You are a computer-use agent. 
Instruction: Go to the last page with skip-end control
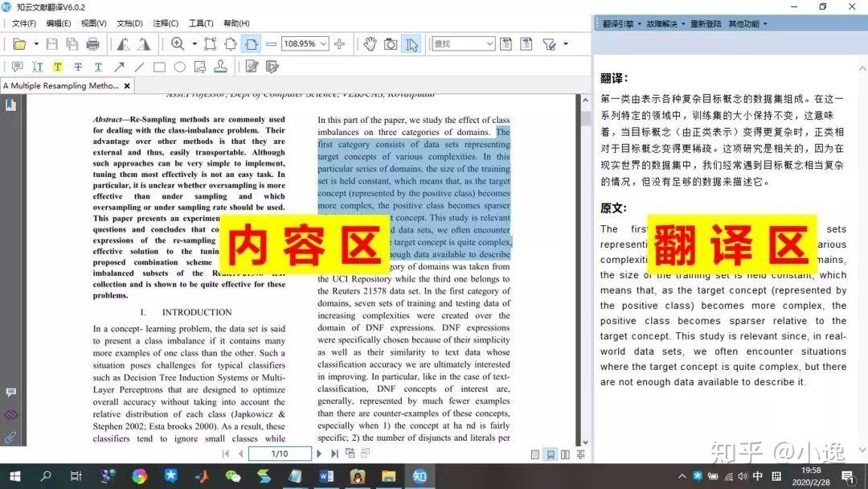point(334,453)
